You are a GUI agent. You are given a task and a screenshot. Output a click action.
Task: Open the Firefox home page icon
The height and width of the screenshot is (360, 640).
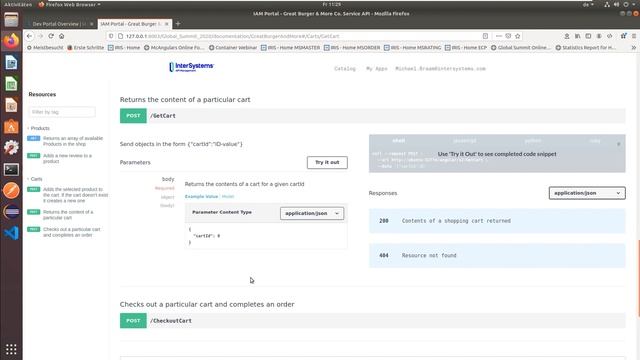pyautogui.click(x=62, y=36)
